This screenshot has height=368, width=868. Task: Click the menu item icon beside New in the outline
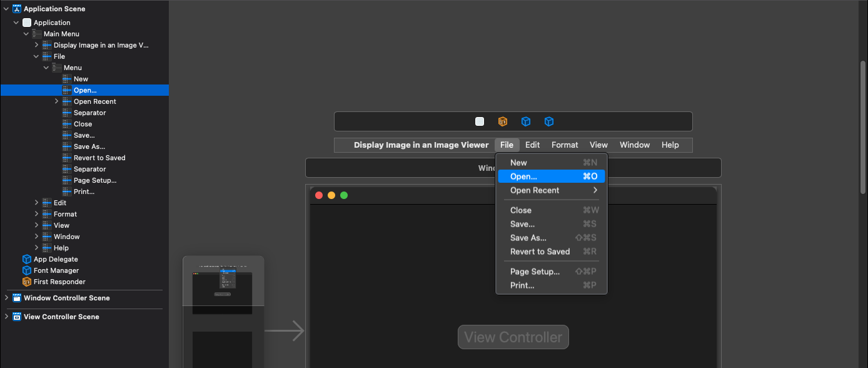coord(67,79)
